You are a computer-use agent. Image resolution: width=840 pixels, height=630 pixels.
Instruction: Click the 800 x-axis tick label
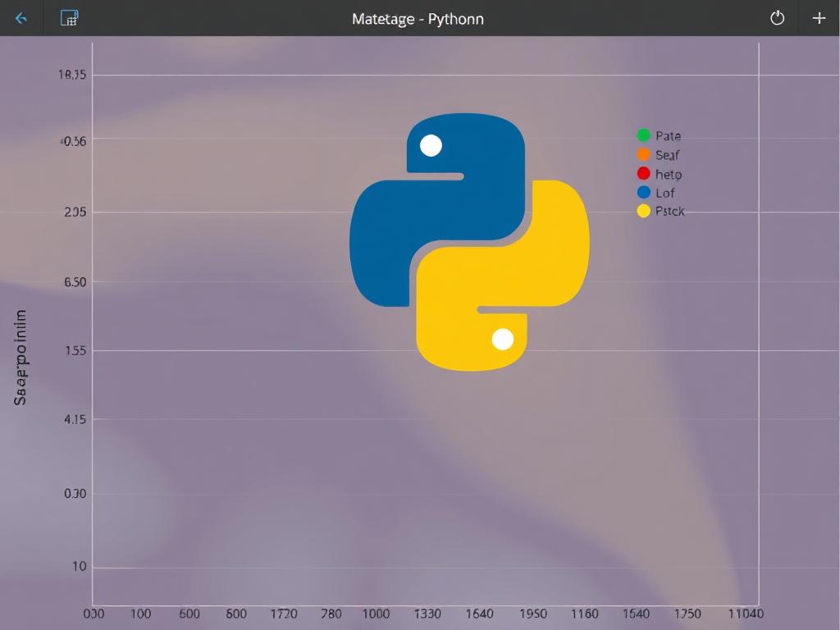(x=236, y=614)
